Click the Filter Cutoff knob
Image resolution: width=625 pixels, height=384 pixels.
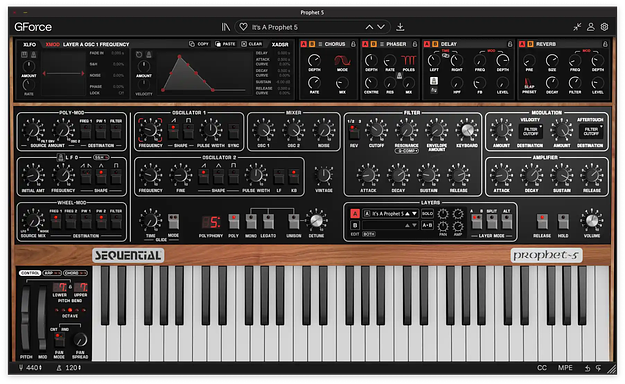376,130
